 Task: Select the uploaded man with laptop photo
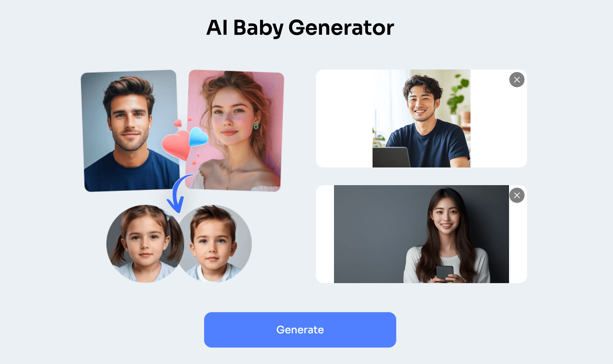click(x=421, y=118)
